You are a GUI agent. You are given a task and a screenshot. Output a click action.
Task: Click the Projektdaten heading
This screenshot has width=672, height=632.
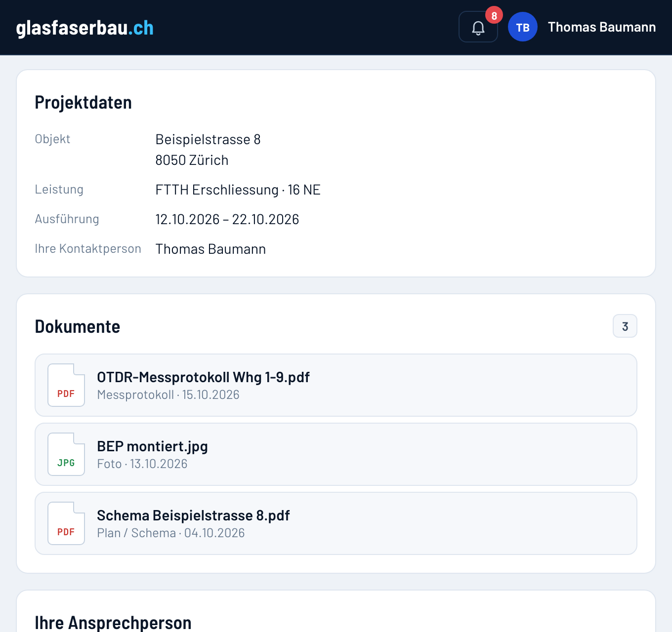click(x=84, y=102)
